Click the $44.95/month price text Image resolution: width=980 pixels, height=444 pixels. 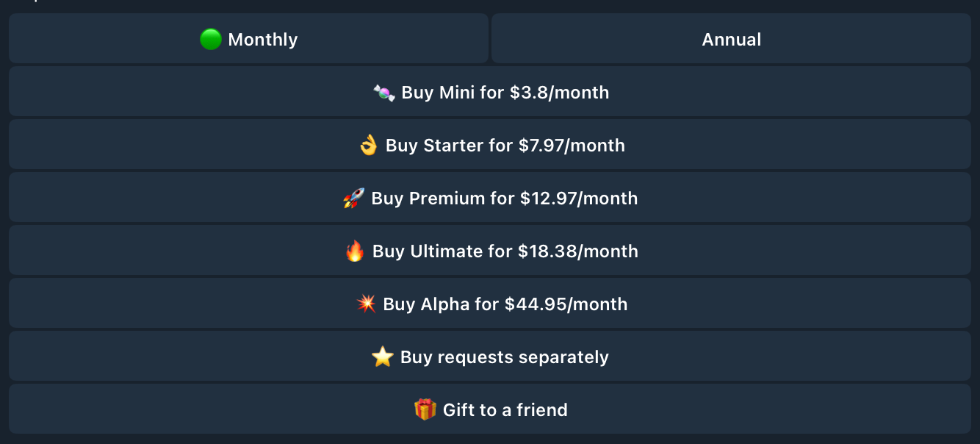566,304
